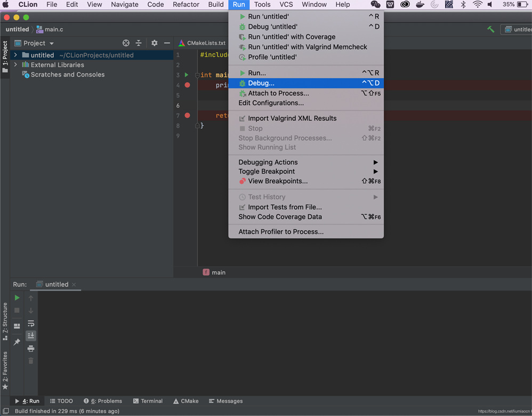Click the run gutter arrow on line 3
This screenshot has width=532, height=416.
187,75
